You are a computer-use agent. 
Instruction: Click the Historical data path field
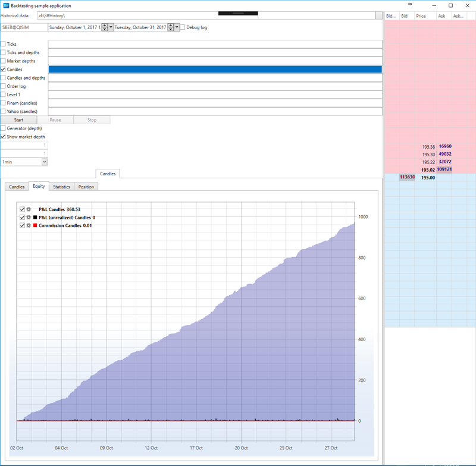point(205,15)
